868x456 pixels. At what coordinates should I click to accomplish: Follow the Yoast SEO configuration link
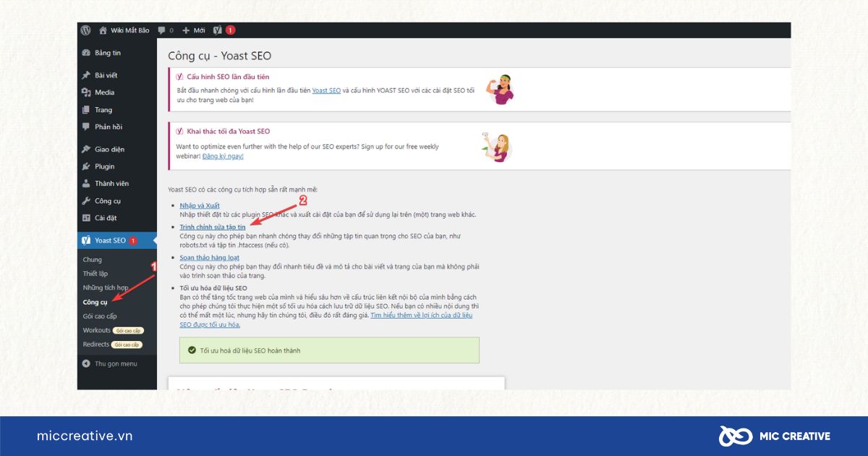coord(326,90)
